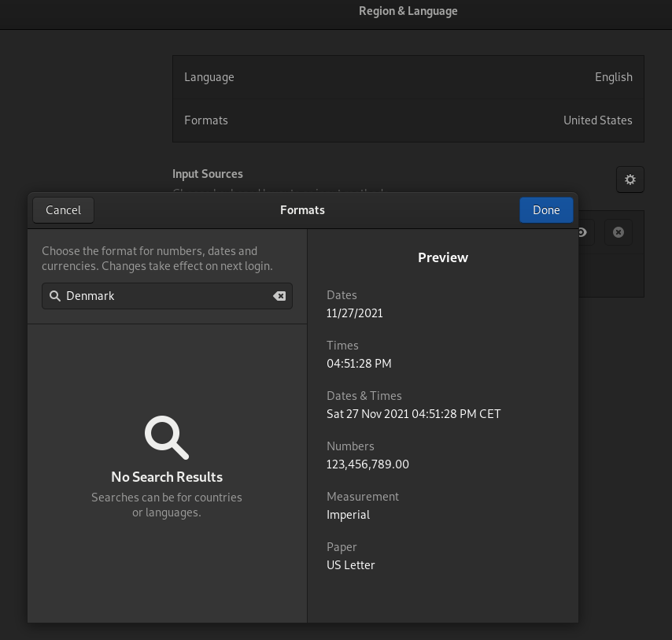Click the Numbers label in preview
The image size is (672, 640).
pyautogui.click(x=350, y=446)
